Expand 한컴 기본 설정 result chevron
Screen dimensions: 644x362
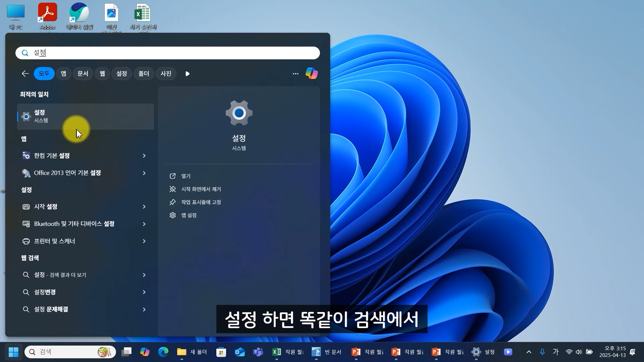(x=144, y=156)
